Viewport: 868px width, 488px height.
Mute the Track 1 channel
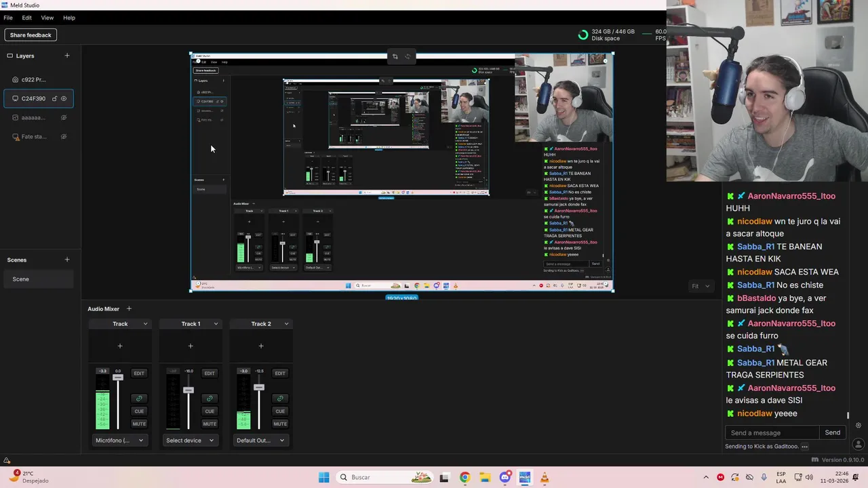tap(210, 424)
